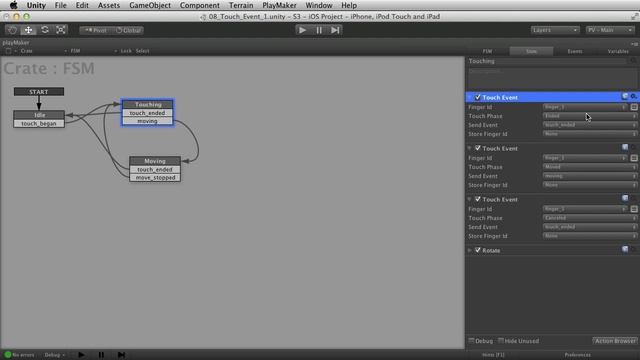Image resolution: width=640 pixels, height=360 pixels.
Task: Toggle variable use for second Finger Id
Action: pyautogui.click(x=634, y=158)
